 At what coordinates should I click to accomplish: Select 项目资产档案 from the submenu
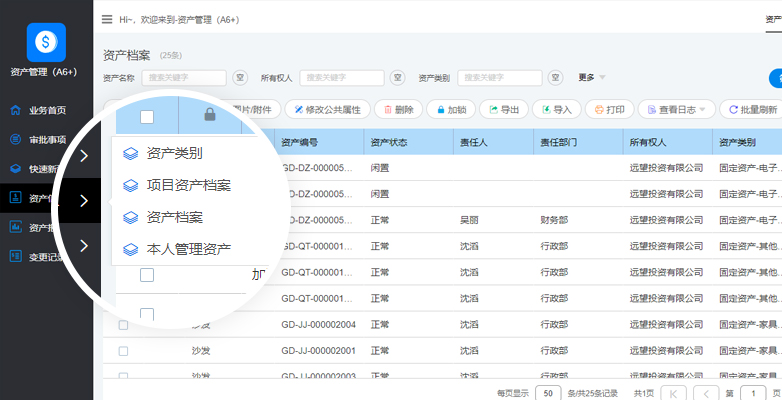coord(188,185)
